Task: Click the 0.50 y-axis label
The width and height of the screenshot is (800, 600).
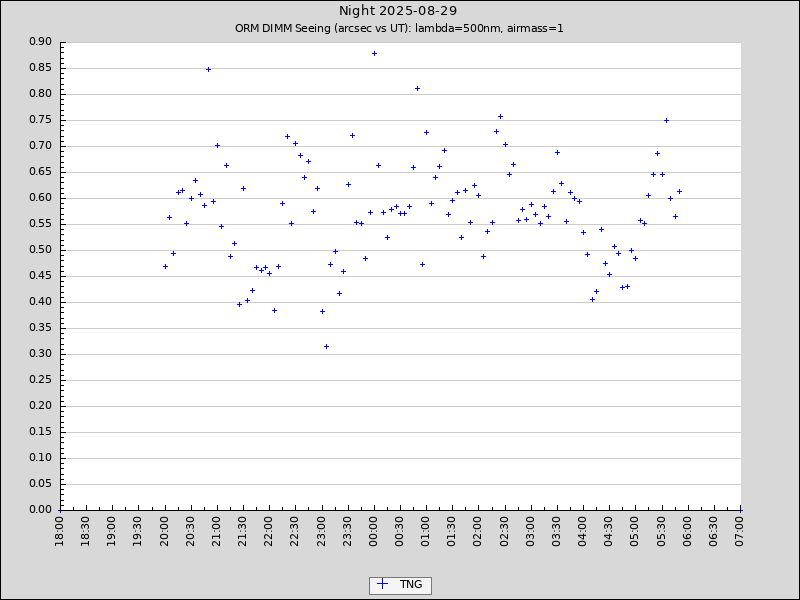Action: 41,250
